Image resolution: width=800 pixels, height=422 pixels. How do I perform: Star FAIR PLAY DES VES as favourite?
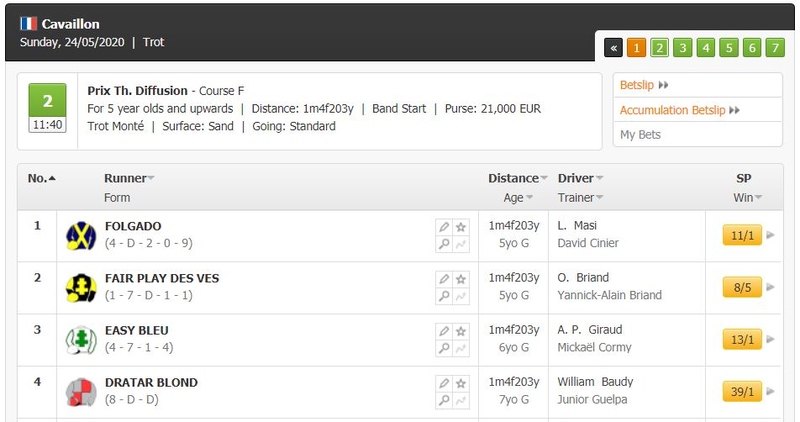pos(461,279)
